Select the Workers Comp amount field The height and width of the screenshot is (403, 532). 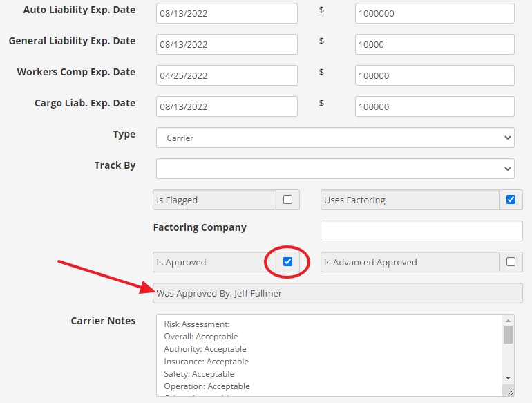(435, 75)
